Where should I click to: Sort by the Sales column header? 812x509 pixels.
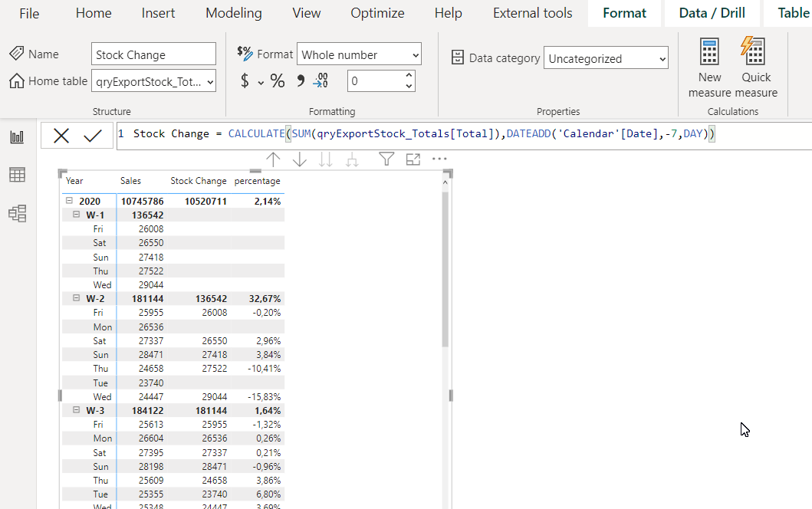(130, 181)
